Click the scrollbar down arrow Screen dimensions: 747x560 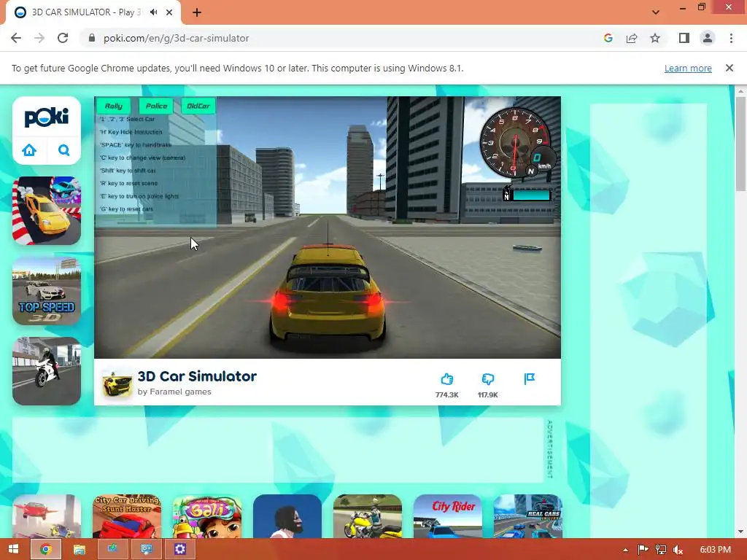click(740, 532)
